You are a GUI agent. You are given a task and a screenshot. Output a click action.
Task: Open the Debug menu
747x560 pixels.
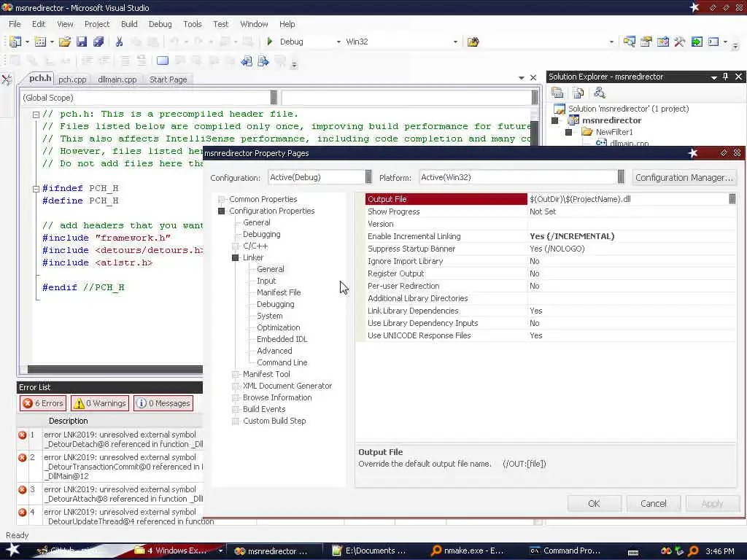160,24
